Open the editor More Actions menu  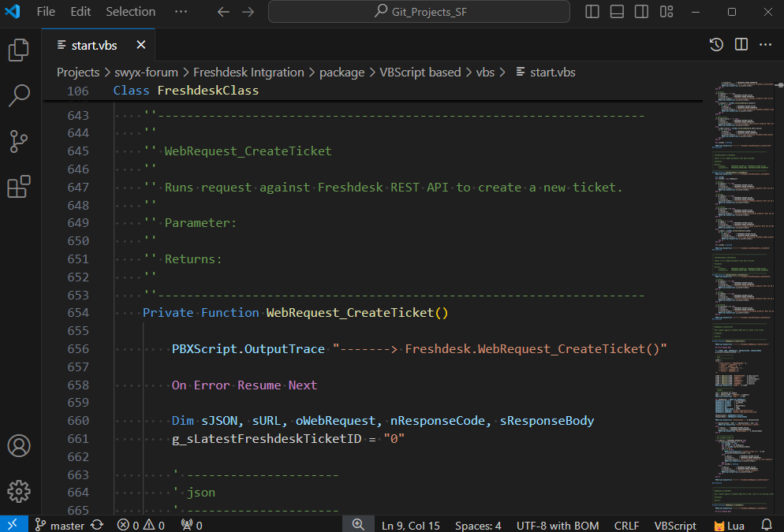[766, 44]
